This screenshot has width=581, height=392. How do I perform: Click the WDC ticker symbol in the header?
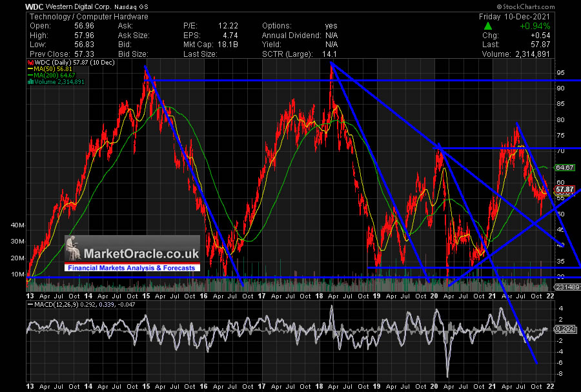pyautogui.click(x=34, y=6)
